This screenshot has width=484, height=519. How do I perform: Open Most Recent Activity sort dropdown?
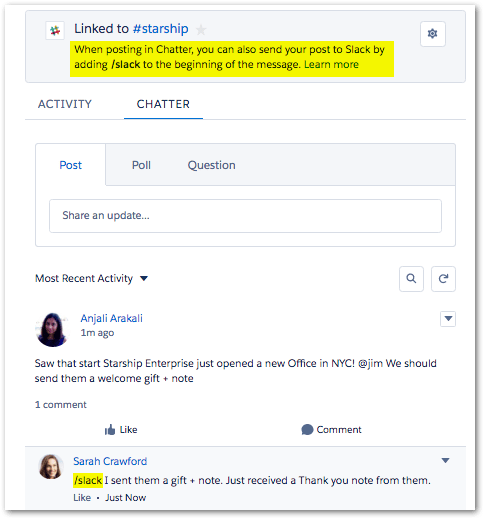91,278
